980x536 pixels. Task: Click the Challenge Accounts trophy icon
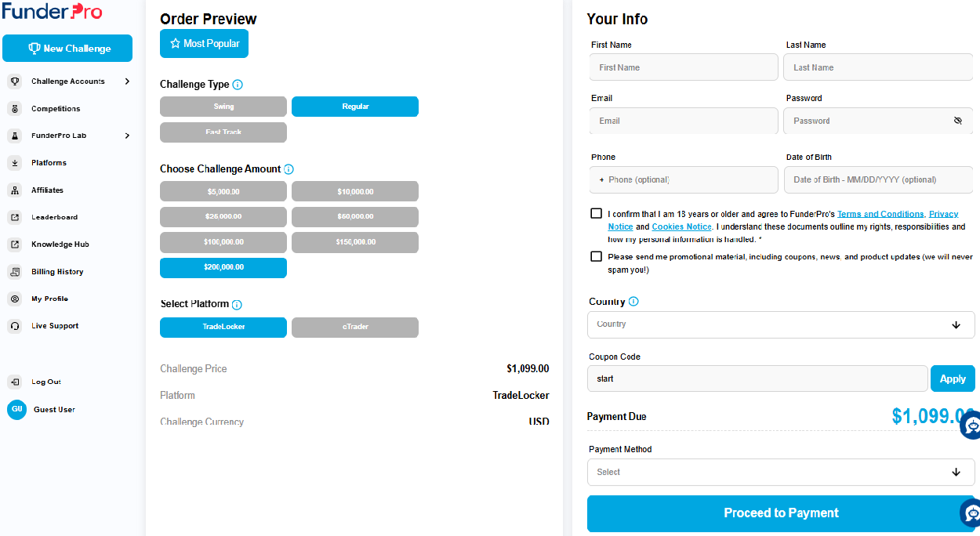pos(14,81)
